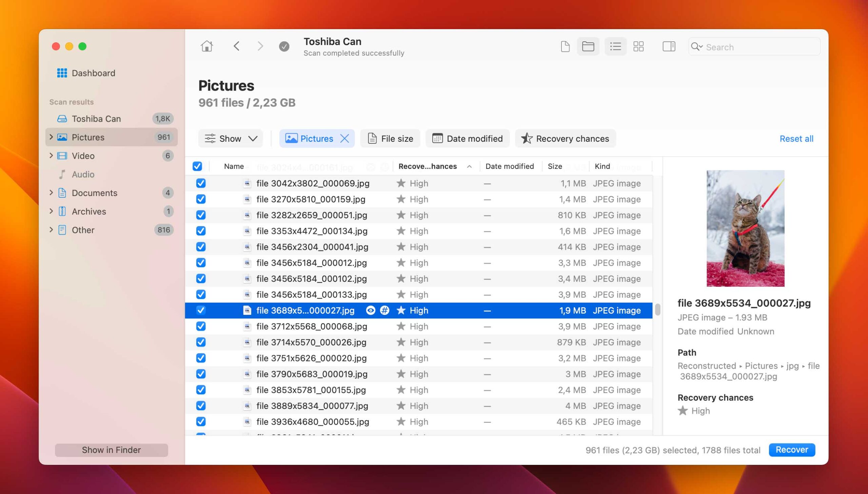Click Show in Finder button
Viewport: 868px width, 494px height.
[x=111, y=450]
